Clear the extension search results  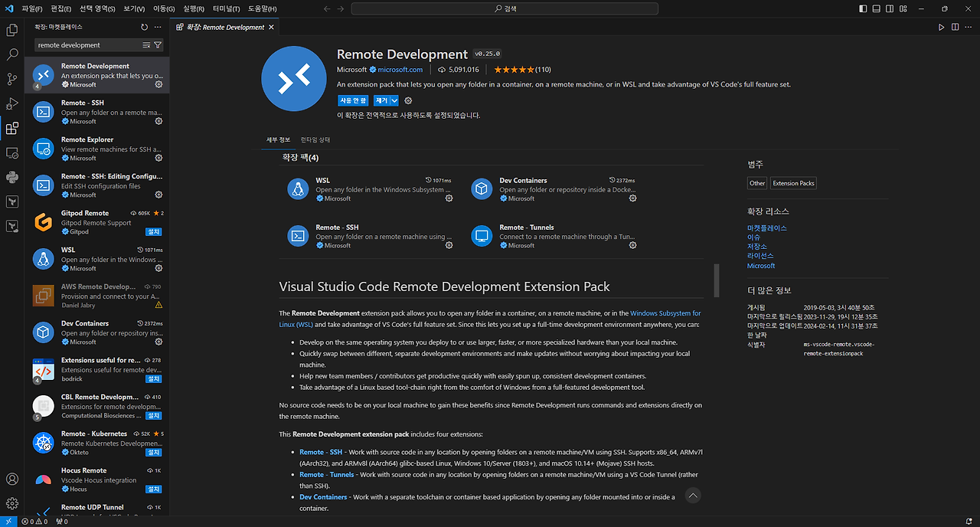pos(146,45)
